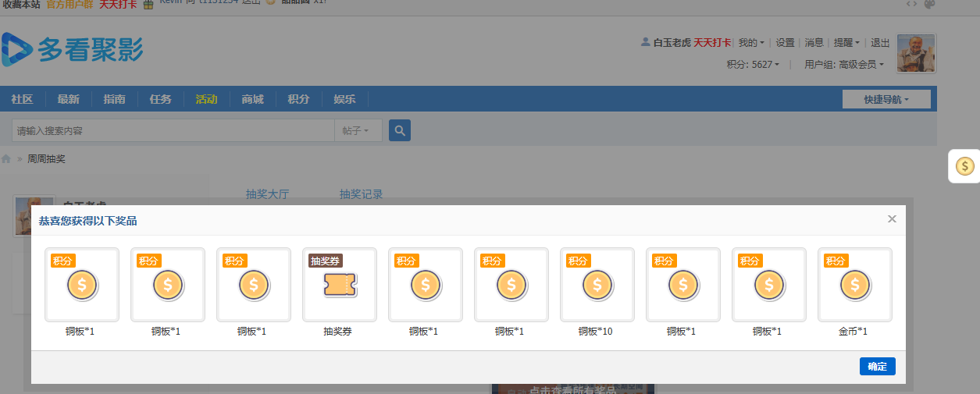Go to 商城 in the navigation bar
This screenshot has width=980, height=394.
[x=252, y=99]
